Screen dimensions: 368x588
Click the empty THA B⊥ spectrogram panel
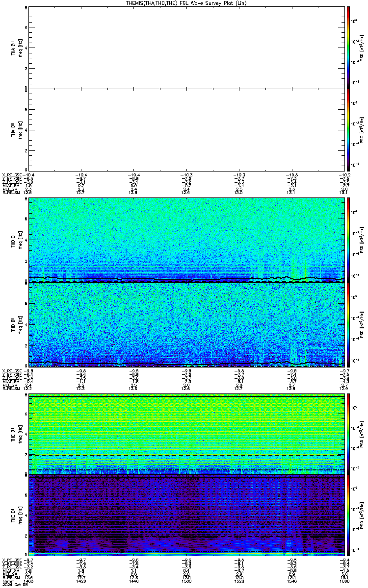coord(186,47)
